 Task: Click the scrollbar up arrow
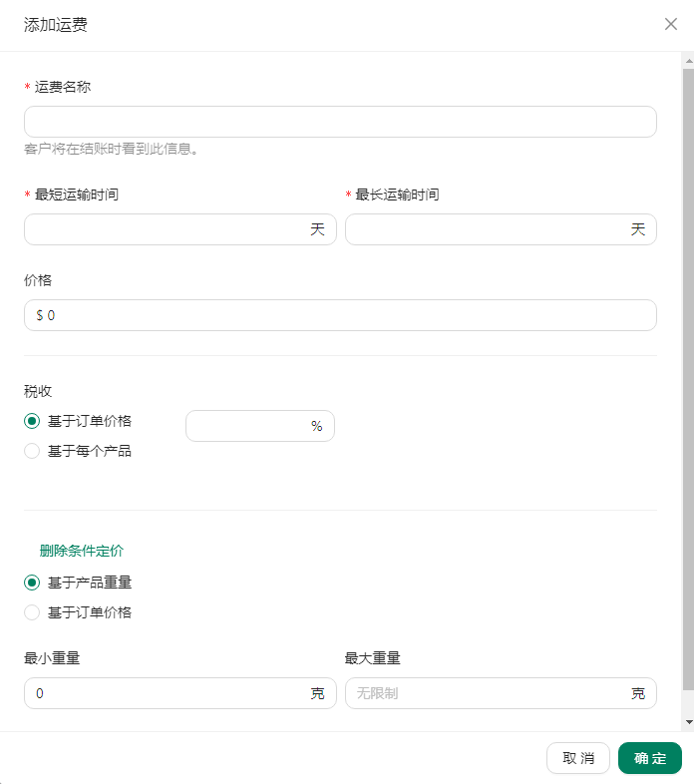coord(688,61)
